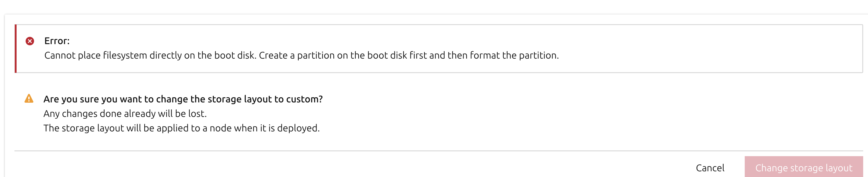
Task: Click the red left border of error box
Action: pos(15,49)
